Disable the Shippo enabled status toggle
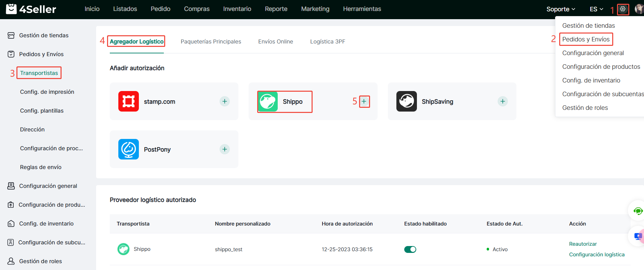Screen dimensions: 644x270 pos(410,249)
